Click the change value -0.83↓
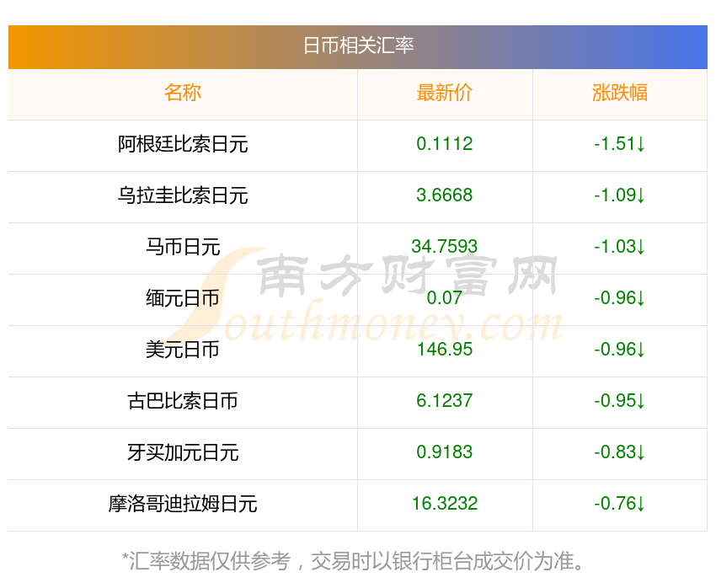Viewport: 716px width, 588px height. [x=620, y=452]
